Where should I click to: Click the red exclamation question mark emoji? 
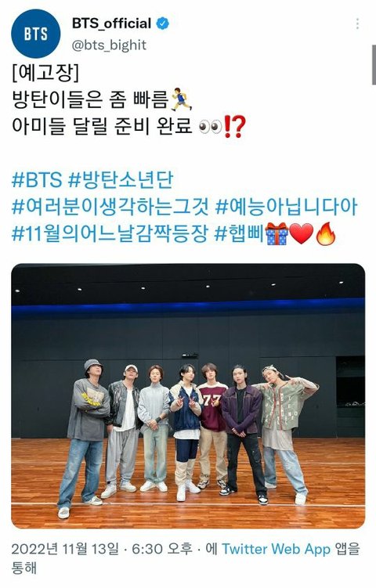click(x=234, y=126)
